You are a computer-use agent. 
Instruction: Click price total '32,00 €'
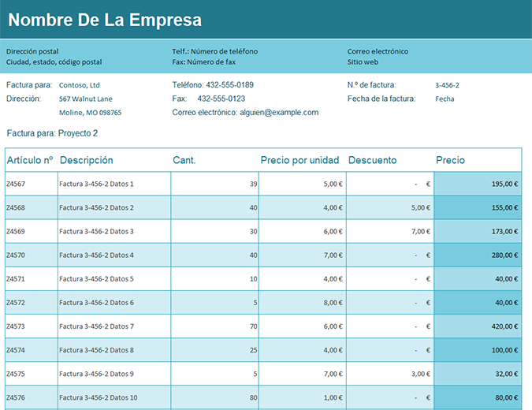point(507,374)
